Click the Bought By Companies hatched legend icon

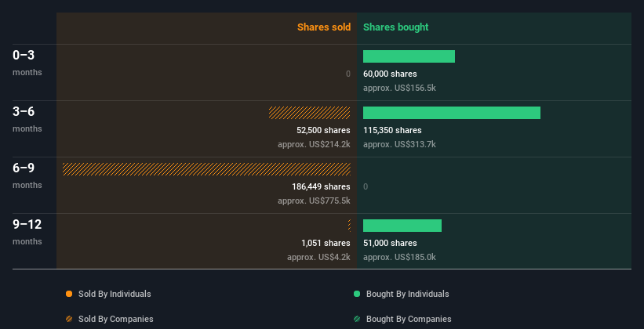(x=357, y=319)
